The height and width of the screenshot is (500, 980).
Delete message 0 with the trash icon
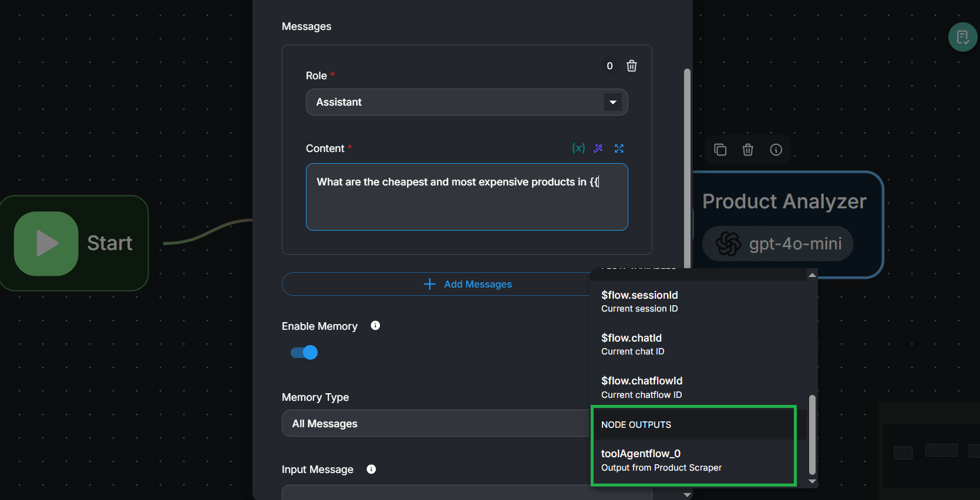pos(631,66)
